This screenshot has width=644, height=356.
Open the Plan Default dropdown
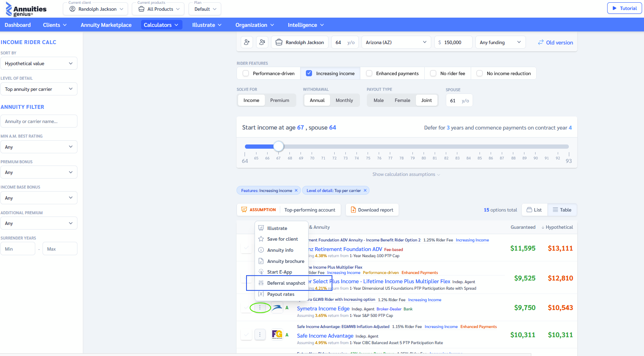tap(205, 9)
